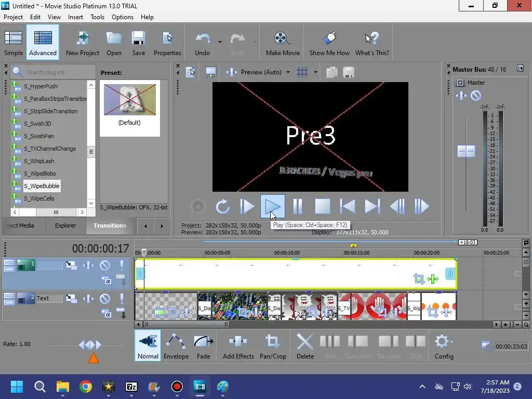Open the Tools menu
Image resolution: width=532 pixels, height=399 pixels.
[97, 17]
